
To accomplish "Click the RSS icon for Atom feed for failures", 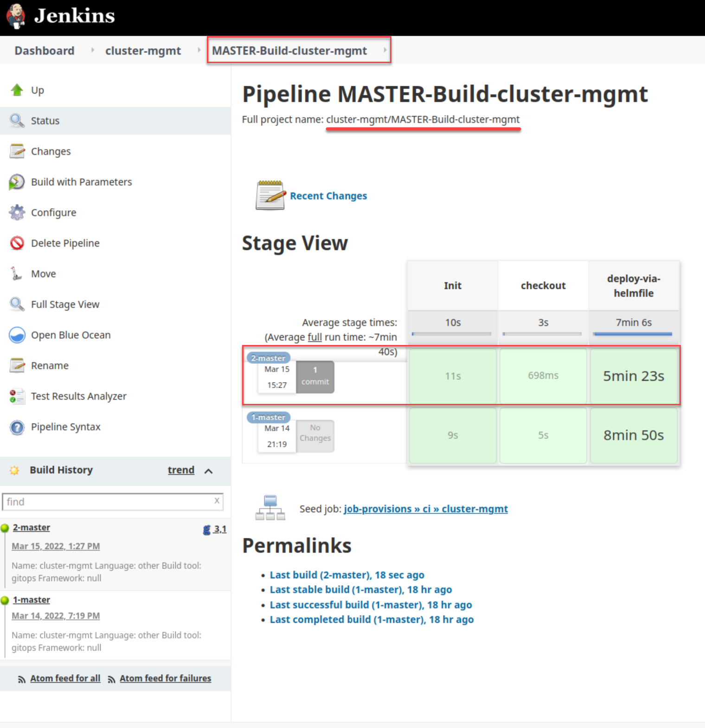I will pos(111,679).
